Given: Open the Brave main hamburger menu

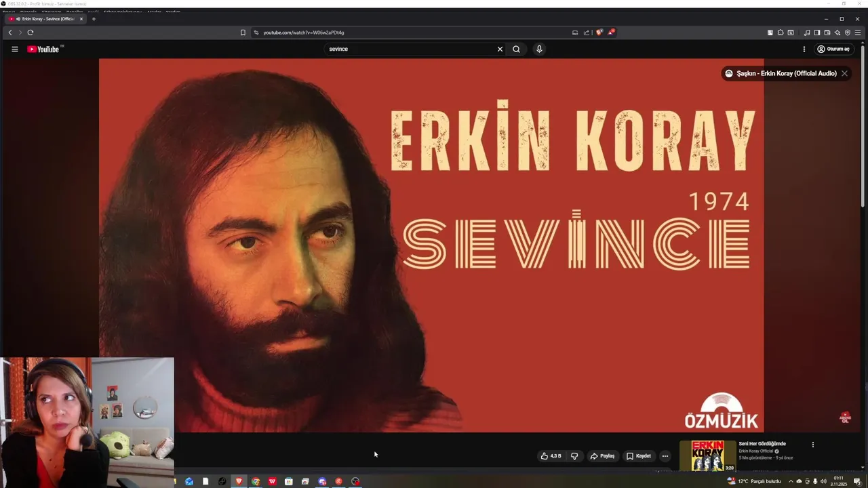Looking at the screenshot, I should click(x=858, y=33).
